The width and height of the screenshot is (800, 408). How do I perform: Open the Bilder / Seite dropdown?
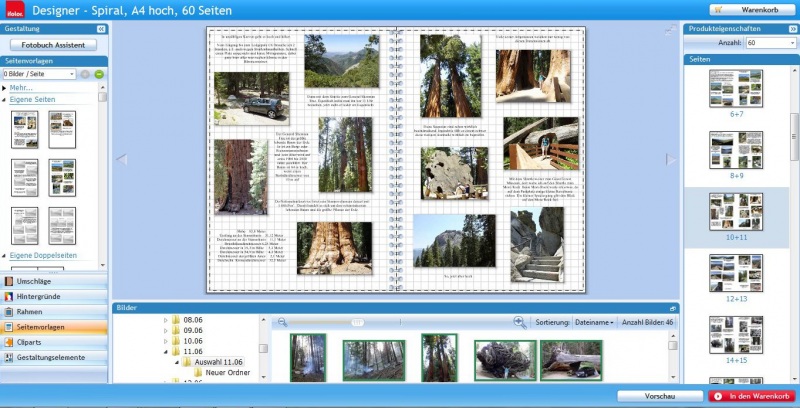[39, 74]
